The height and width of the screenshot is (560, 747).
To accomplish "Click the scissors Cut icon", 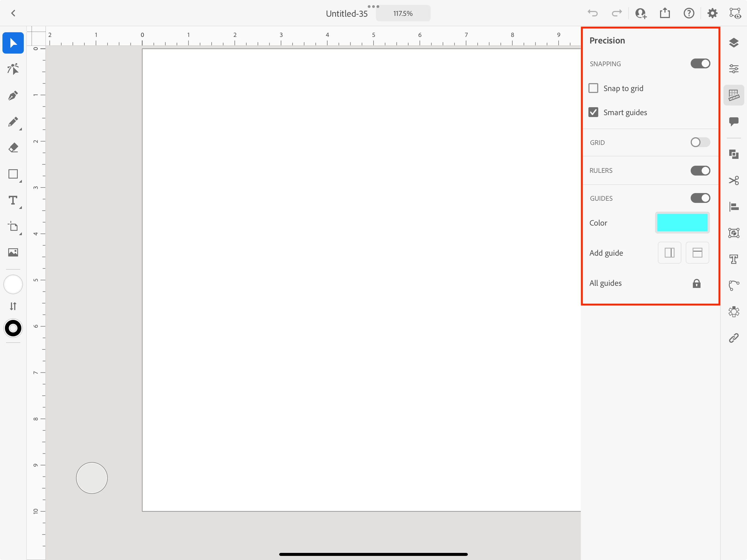I will pos(734,181).
